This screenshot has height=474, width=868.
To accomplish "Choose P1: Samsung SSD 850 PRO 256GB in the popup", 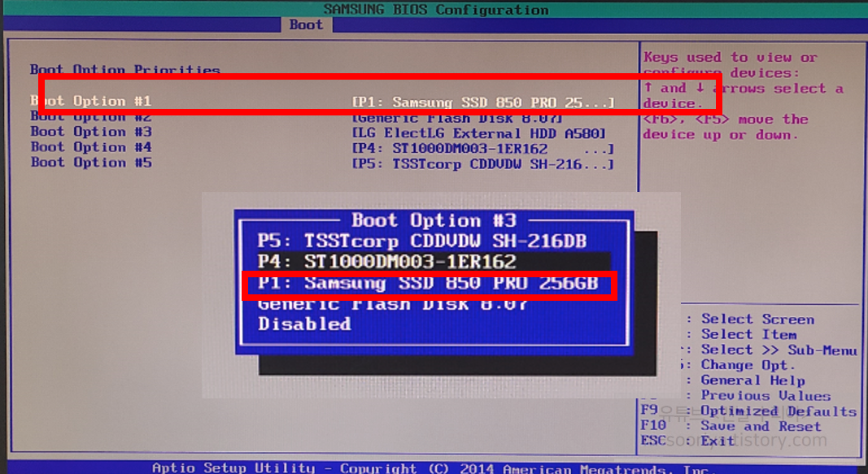I will click(x=429, y=283).
